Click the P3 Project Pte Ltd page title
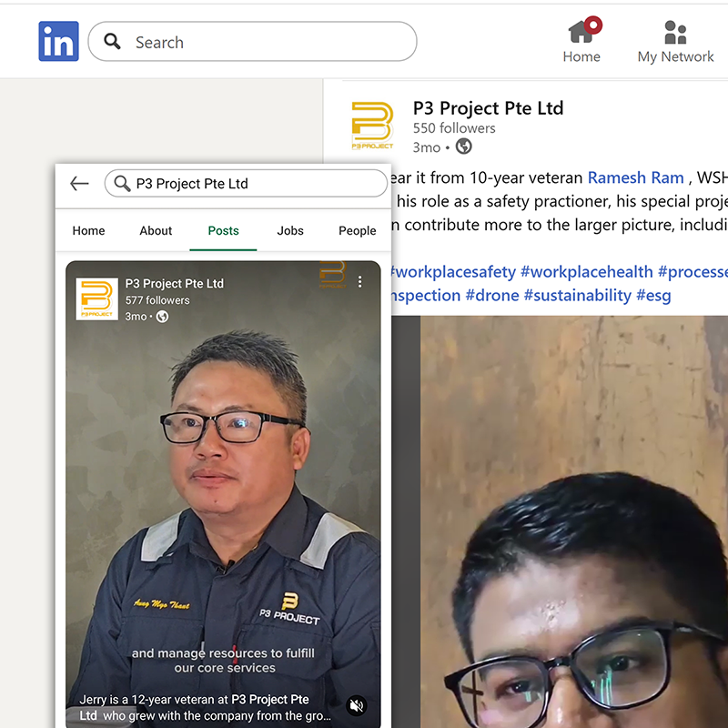The height and width of the screenshot is (728, 728). pos(488,108)
